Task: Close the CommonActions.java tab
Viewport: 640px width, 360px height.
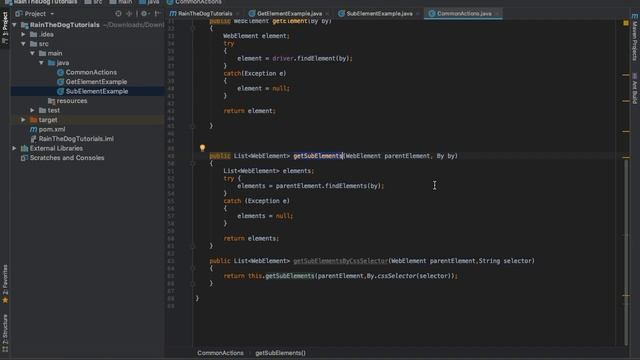Action: coord(497,13)
